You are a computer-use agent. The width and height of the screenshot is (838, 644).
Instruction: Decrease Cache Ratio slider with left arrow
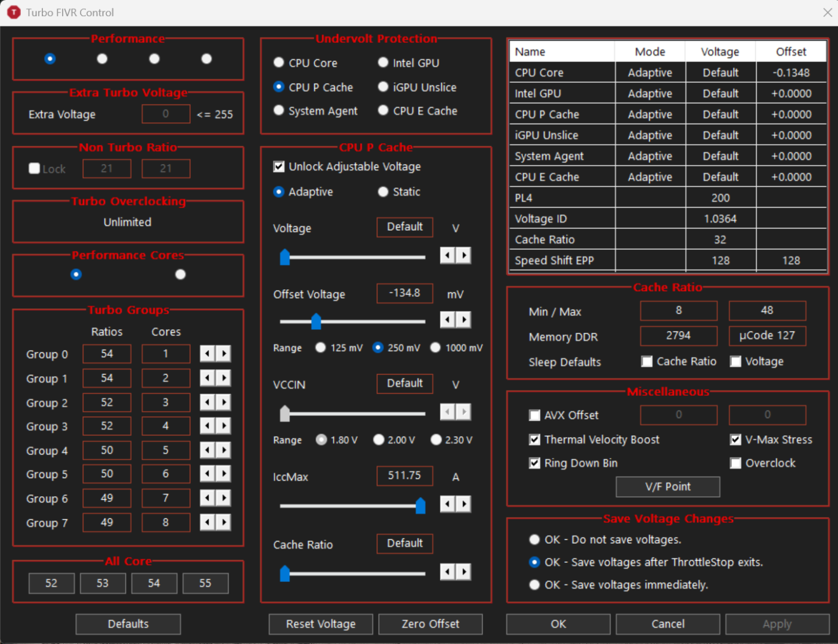tap(447, 572)
